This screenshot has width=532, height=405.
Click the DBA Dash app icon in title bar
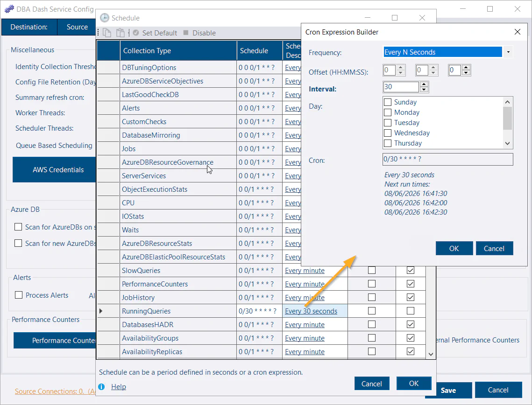(x=9, y=9)
